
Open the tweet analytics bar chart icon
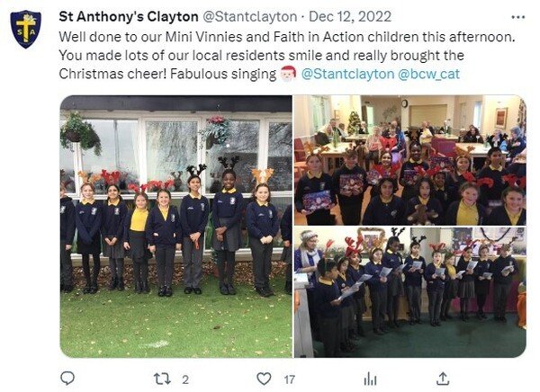(370, 379)
